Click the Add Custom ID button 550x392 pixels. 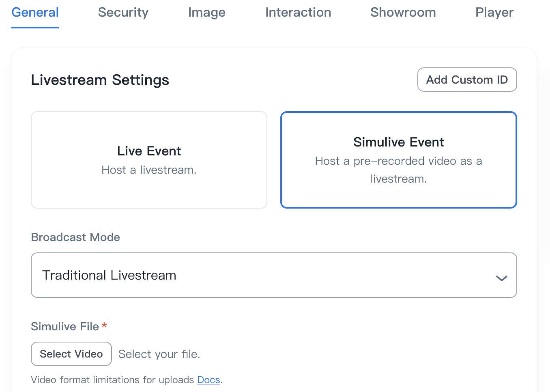pos(467,80)
